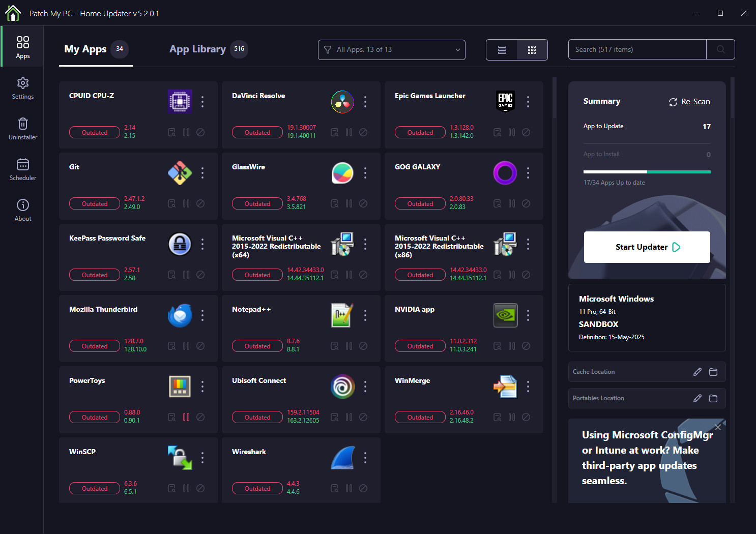
Task: Click the Outdated badge on Git
Action: point(95,203)
